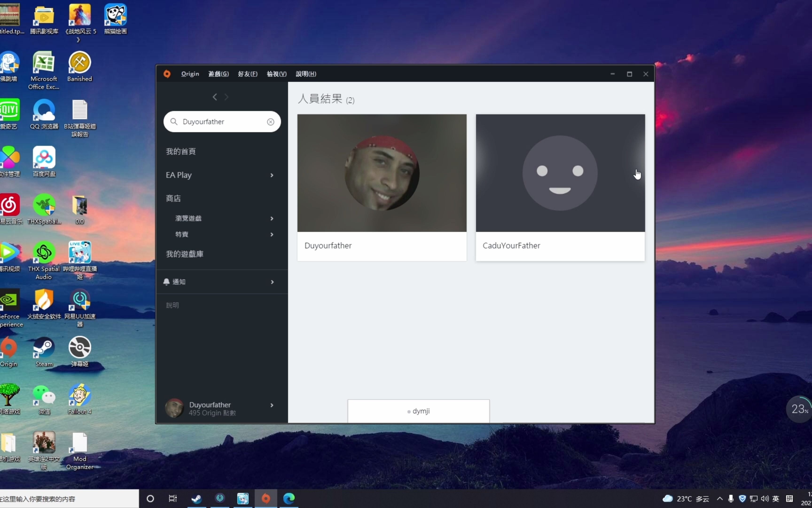Open Fallout 4 desktop icon

point(79,399)
